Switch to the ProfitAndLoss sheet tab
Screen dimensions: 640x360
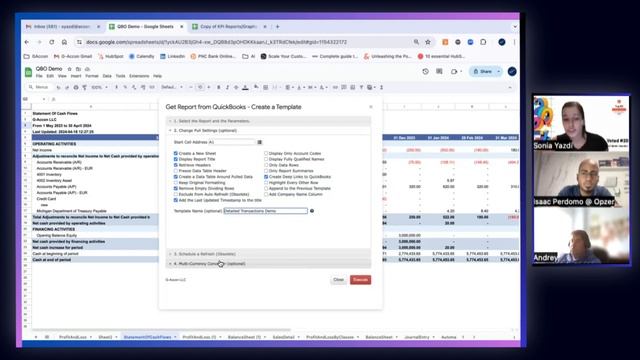(x=73, y=337)
